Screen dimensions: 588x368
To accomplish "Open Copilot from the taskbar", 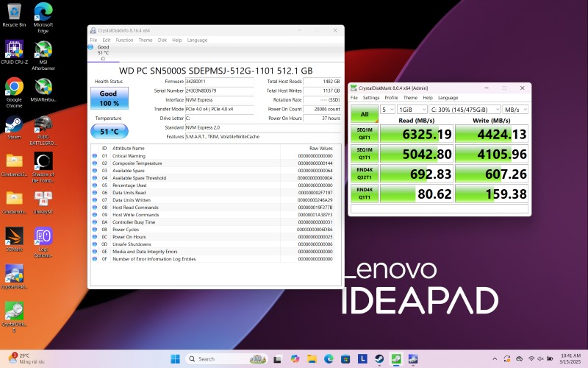I will [x=295, y=359].
